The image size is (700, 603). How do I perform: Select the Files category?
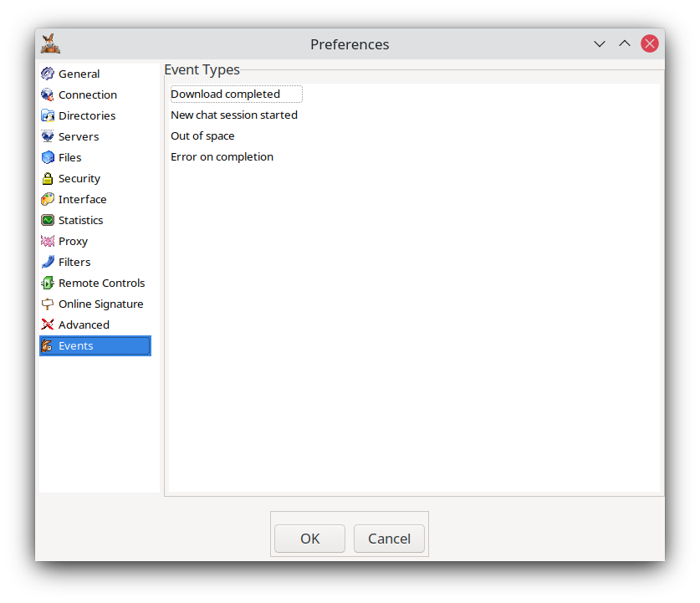pos(69,157)
